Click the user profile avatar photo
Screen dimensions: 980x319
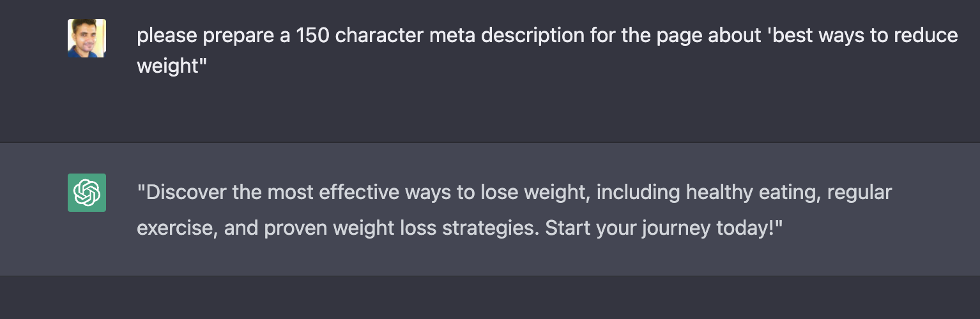click(87, 38)
